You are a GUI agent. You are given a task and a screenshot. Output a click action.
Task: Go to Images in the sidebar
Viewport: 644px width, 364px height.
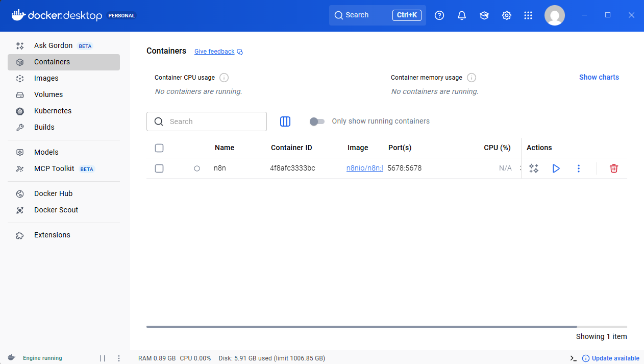(x=46, y=78)
